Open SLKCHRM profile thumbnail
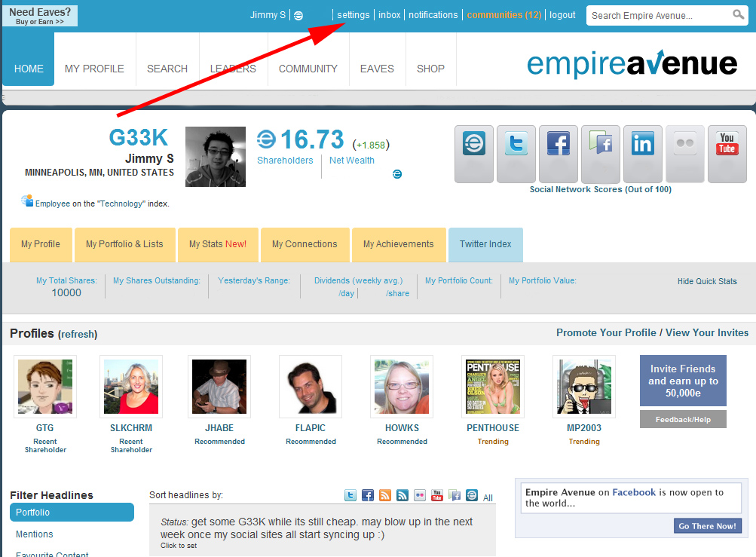 131,387
